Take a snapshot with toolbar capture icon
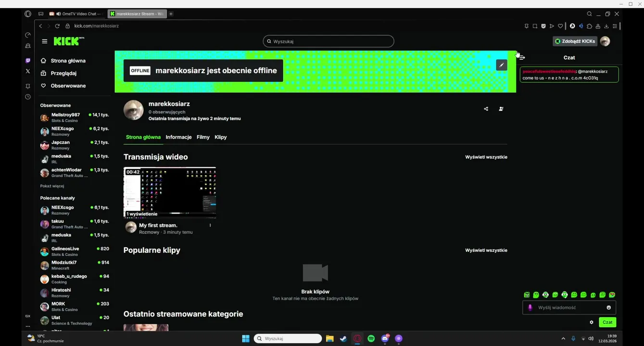Screen dimensions: 644x346 535,26
